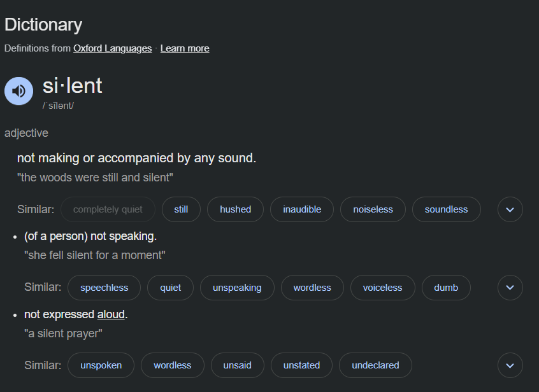Choose the 'unstated' synonym chip

click(301, 365)
